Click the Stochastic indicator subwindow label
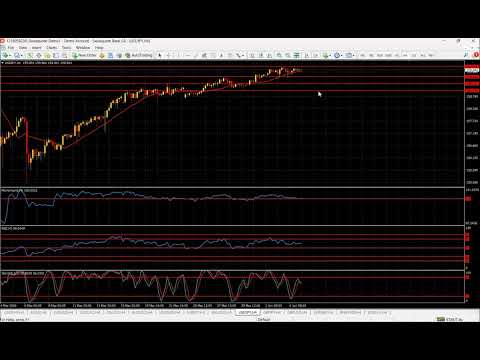480x360 pixels. click(23, 273)
